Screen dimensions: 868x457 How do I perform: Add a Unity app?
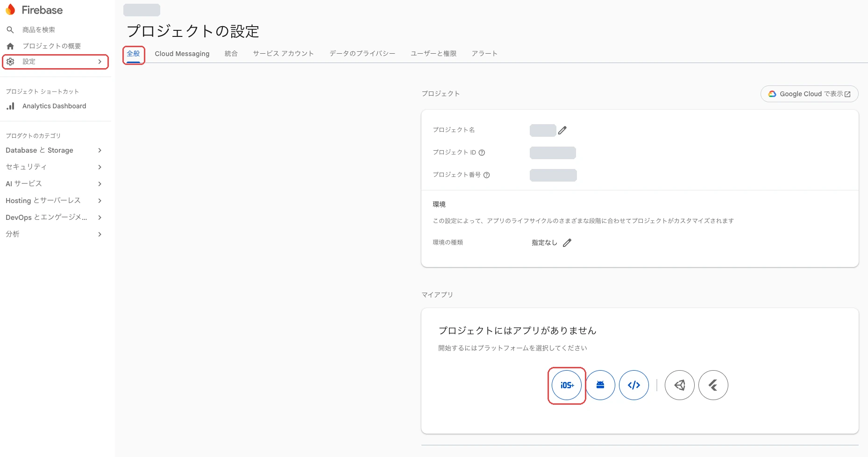[680, 385]
